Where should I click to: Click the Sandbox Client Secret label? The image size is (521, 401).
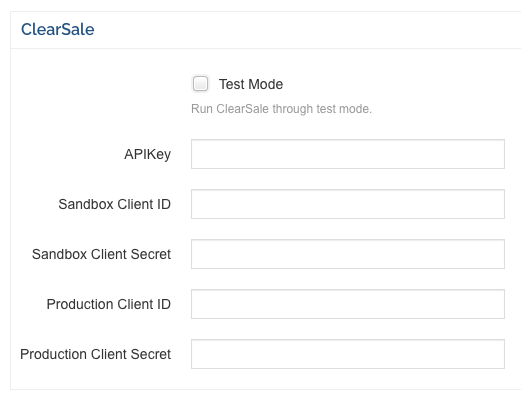(x=101, y=254)
